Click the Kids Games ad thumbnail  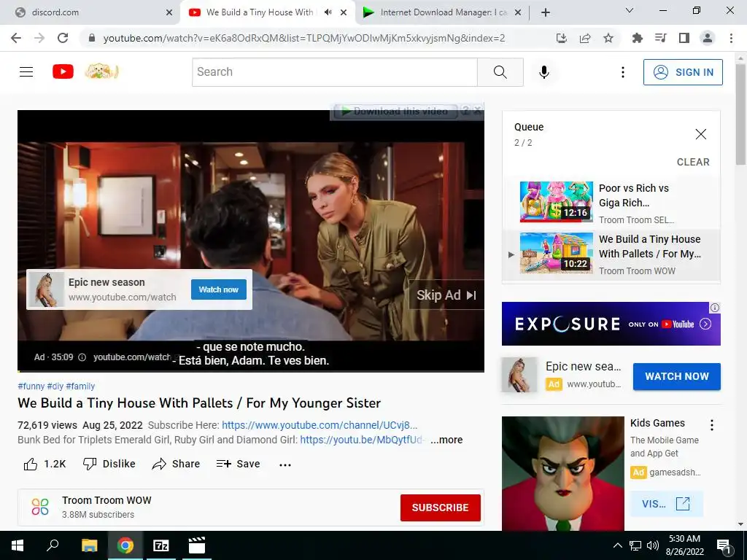(562, 473)
